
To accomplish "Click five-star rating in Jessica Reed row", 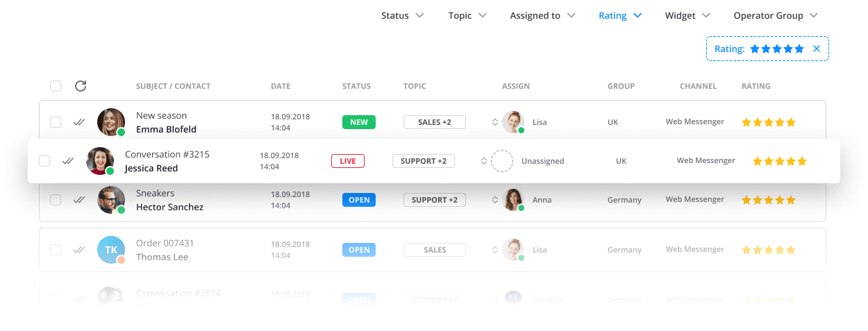I will [x=780, y=161].
